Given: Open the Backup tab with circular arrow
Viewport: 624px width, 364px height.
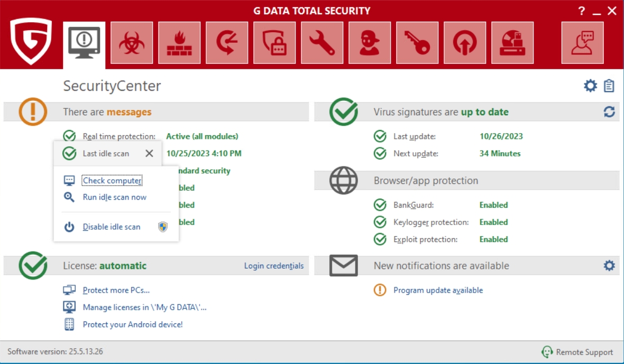Looking at the screenshot, I should tap(227, 43).
